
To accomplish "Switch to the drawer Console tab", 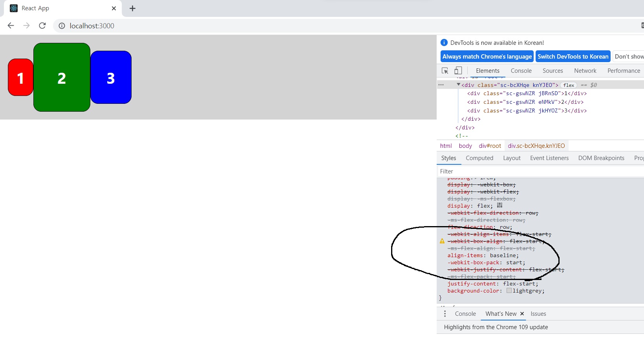I will tap(465, 314).
